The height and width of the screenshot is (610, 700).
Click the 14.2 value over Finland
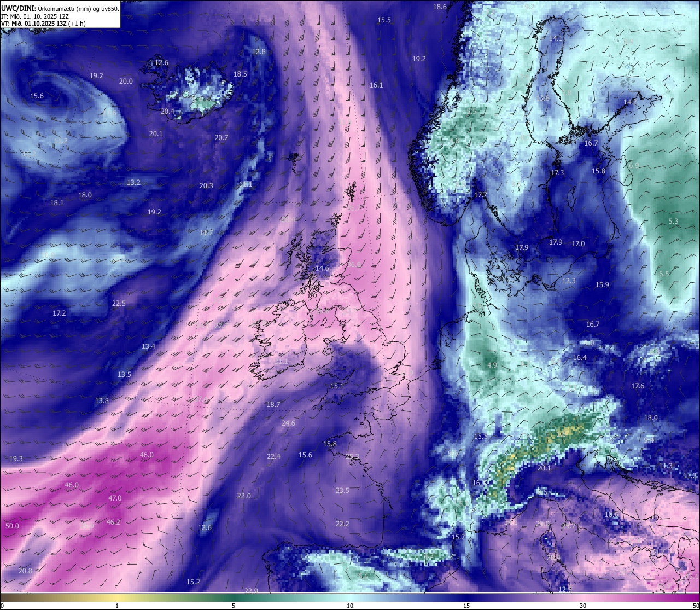tap(630, 102)
